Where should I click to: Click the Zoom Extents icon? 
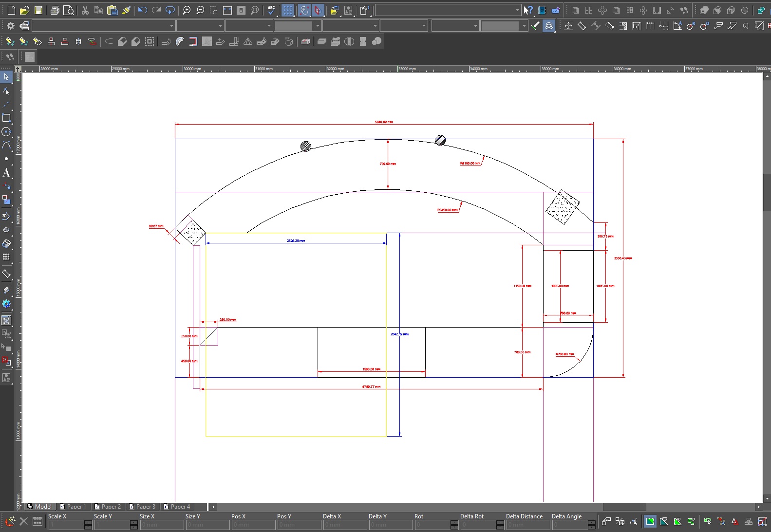click(227, 10)
